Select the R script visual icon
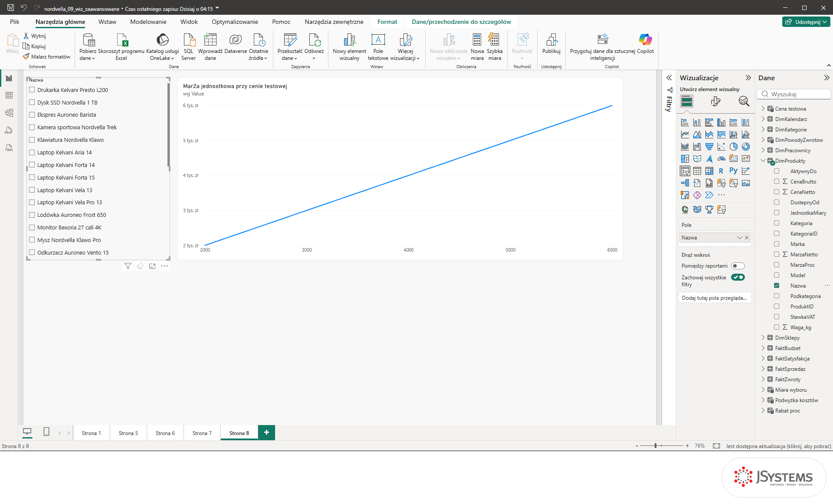The width and height of the screenshot is (833, 504). pos(721,171)
